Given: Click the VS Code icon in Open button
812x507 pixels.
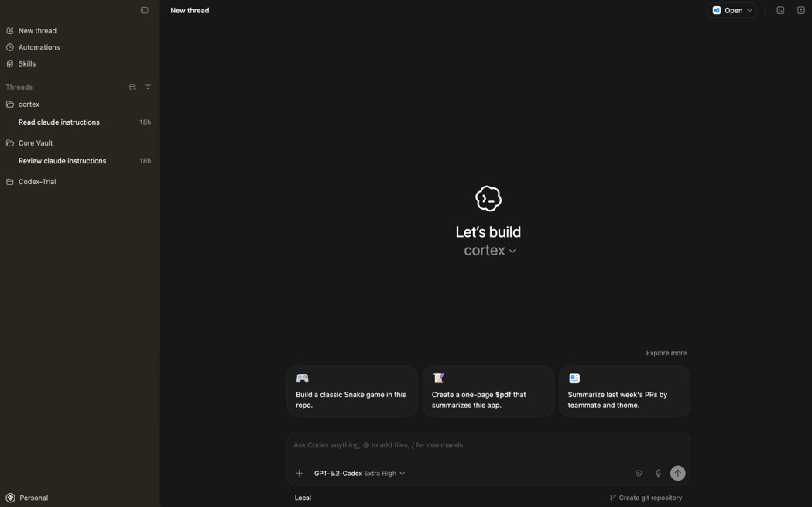Looking at the screenshot, I should coord(717,10).
